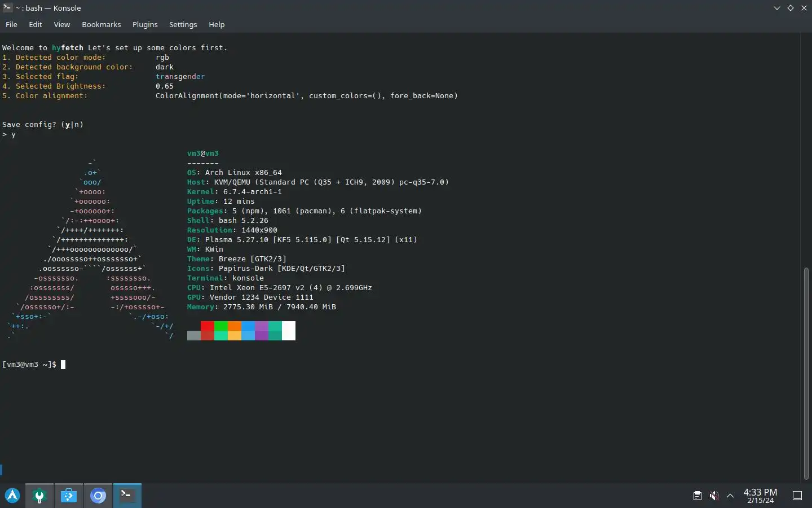Click the brightness value 0.65
The image size is (812, 508).
click(x=165, y=86)
